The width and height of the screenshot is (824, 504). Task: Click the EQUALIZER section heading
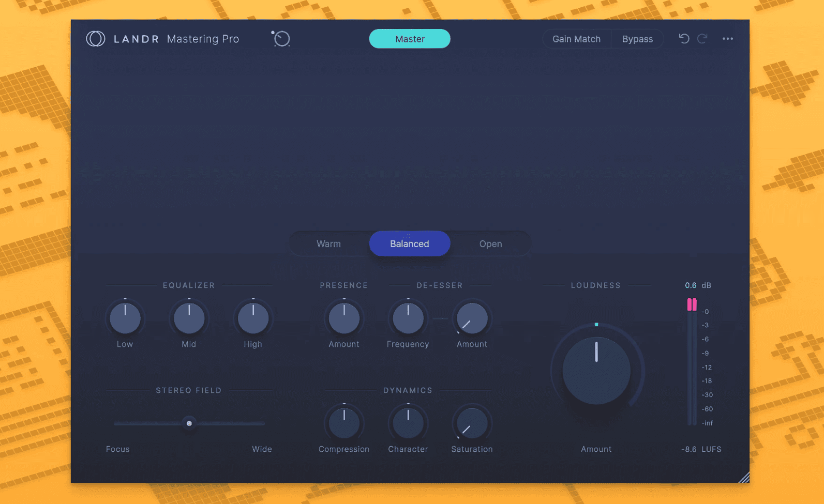pyautogui.click(x=189, y=285)
